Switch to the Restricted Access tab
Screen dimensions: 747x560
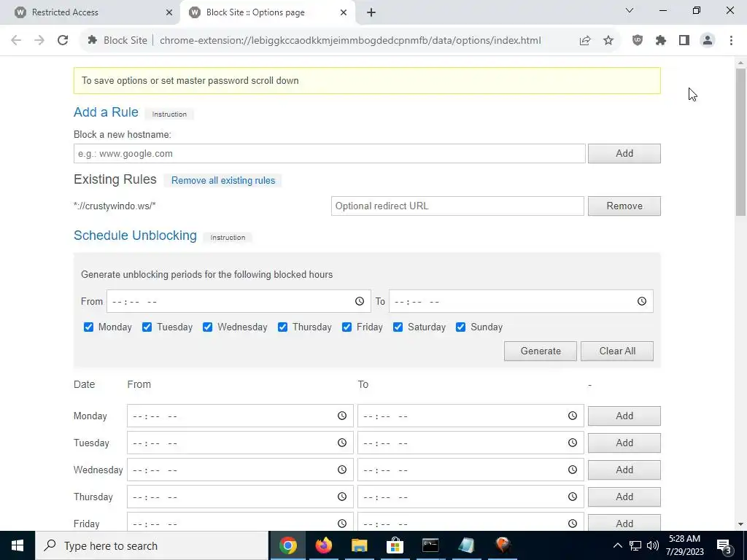click(90, 12)
